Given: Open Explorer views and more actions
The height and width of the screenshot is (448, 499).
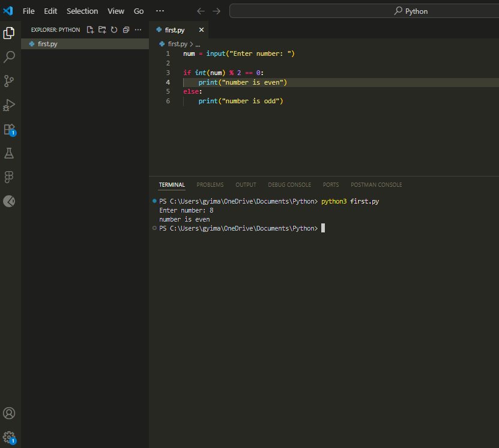Looking at the screenshot, I should pyautogui.click(x=138, y=30).
